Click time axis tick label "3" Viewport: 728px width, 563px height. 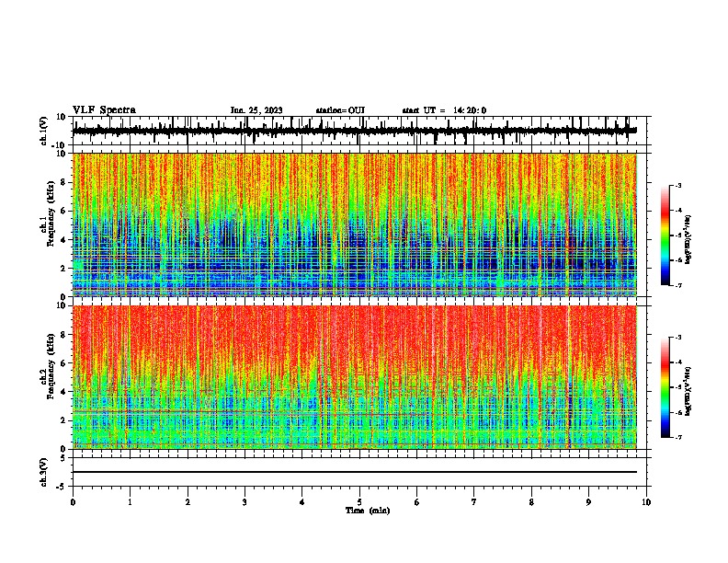coord(245,502)
